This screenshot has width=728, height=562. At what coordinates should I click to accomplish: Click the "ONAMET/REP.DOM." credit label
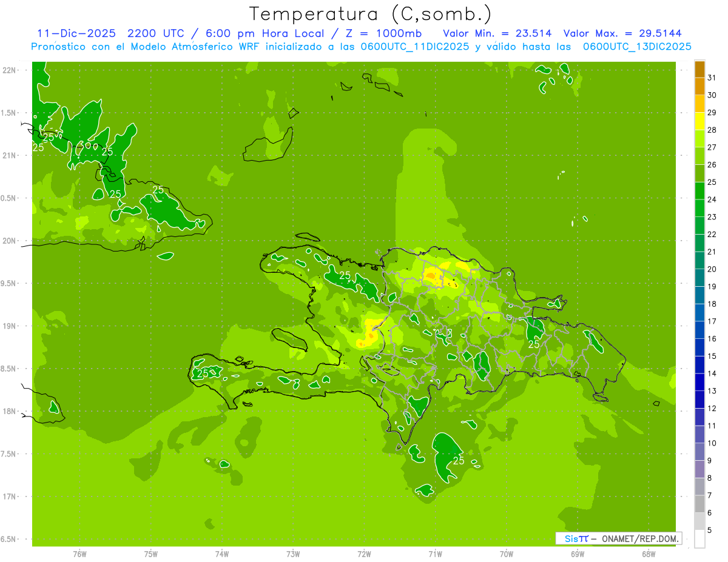click(x=639, y=538)
